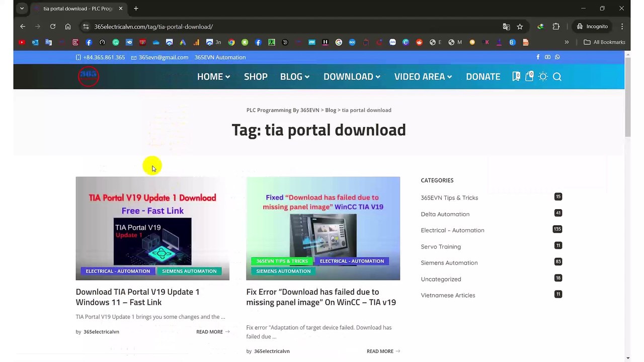Click the 365EVN site logo
644x362 pixels.
tap(89, 76)
